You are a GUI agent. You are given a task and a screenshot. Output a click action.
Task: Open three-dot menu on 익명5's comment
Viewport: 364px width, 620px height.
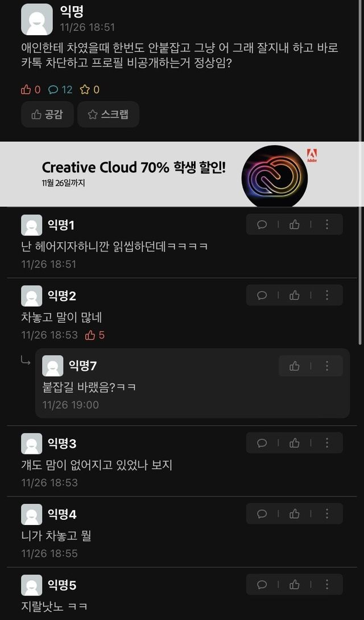point(327,584)
